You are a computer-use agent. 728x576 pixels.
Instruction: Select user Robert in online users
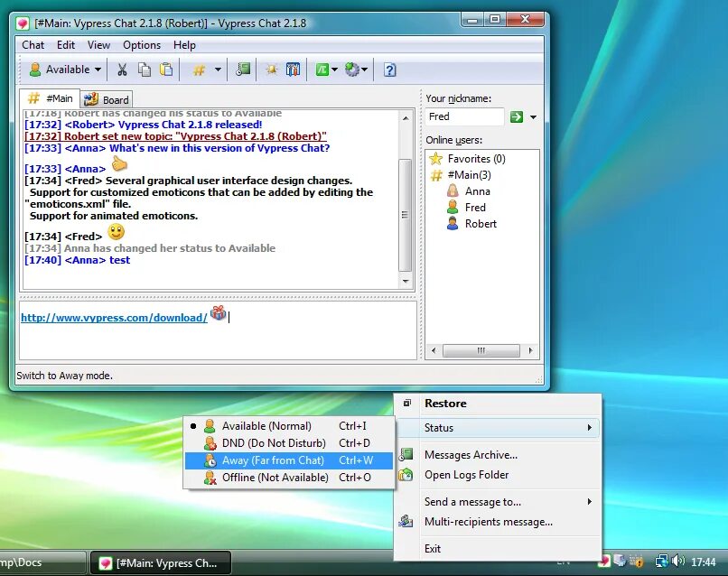(481, 224)
